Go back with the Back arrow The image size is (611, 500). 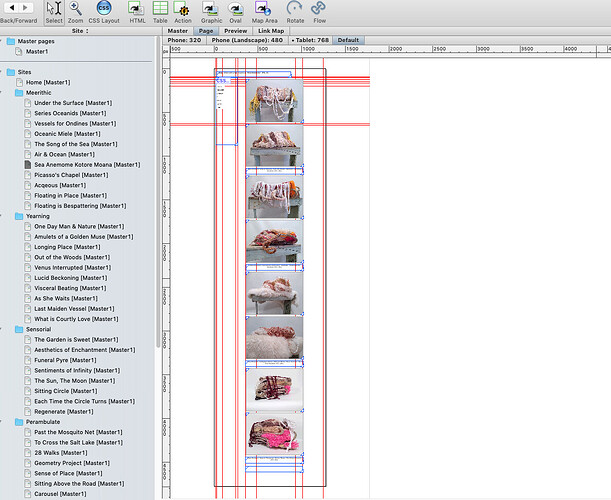point(12,7)
